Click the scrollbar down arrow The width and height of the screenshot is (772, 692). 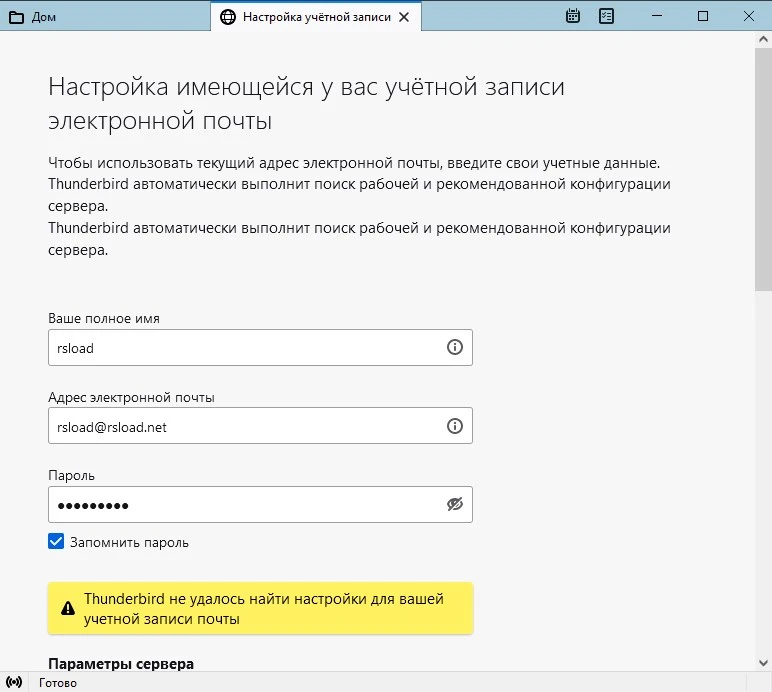pos(763,662)
